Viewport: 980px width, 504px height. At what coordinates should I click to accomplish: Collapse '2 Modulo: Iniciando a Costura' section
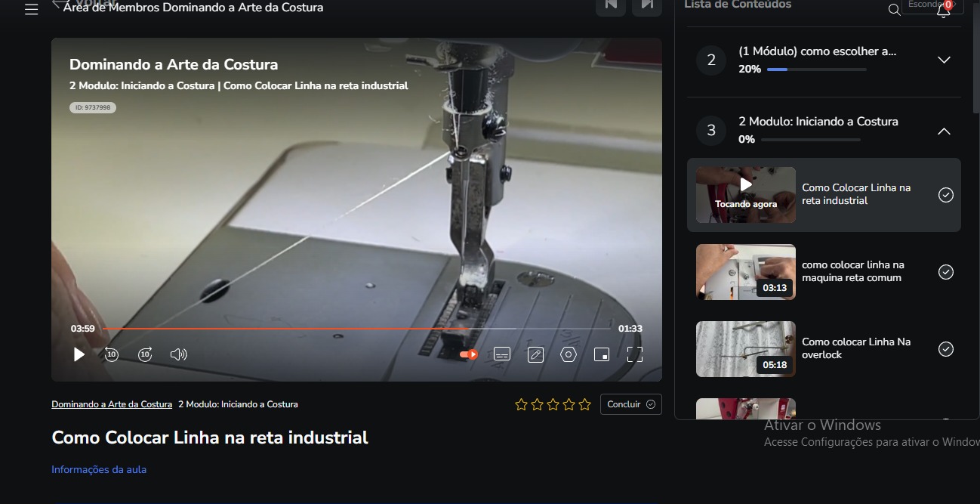point(944,131)
